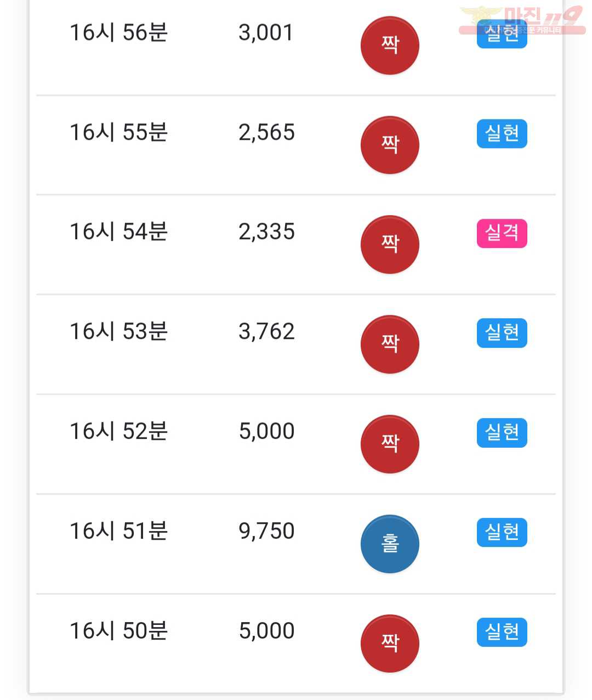Select the 실현 badge for 16시 52분
Viewport: 592px width, 700px height.
click(502, 432)
